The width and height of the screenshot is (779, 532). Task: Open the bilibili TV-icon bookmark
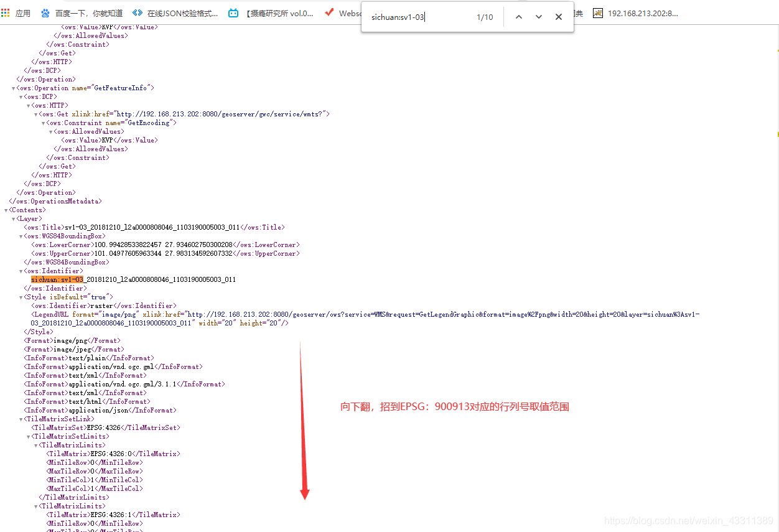233,13
